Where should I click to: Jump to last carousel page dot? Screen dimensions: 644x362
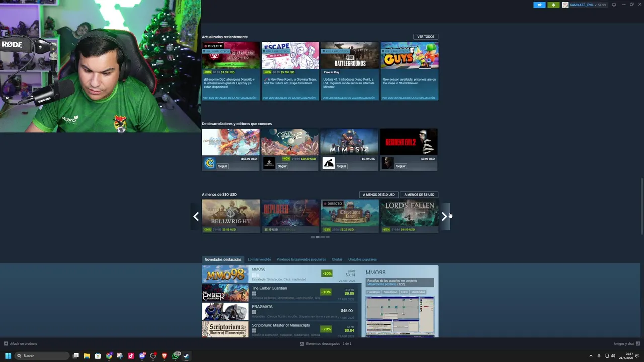[x=328, y=237]
